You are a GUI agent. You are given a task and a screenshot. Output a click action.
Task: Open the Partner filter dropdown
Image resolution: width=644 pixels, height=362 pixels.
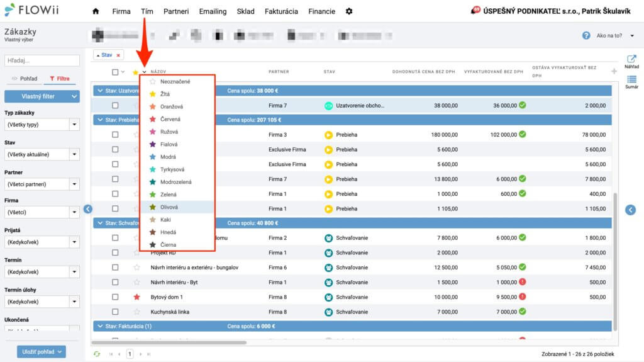(x=42, y=184)
